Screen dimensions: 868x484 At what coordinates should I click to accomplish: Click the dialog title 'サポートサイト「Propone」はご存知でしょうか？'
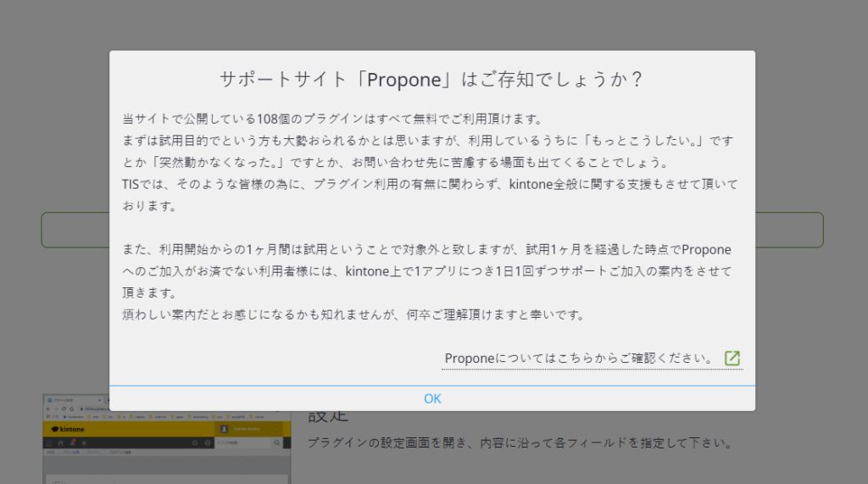431,79
